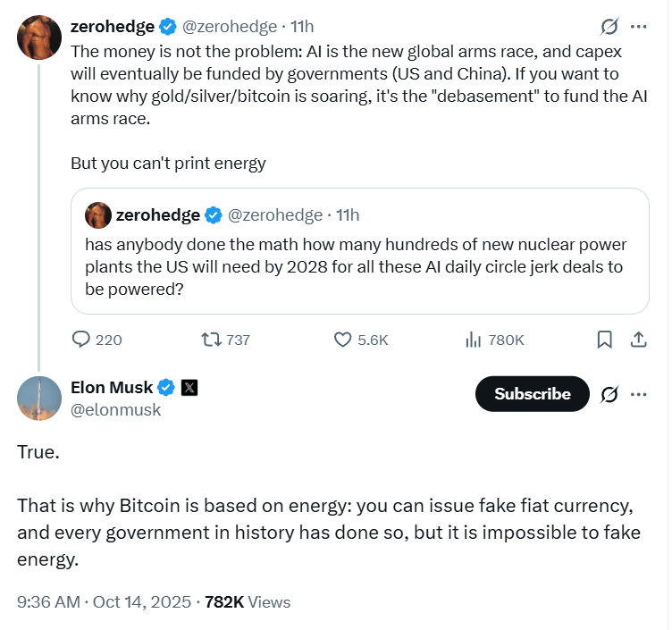
Task: Click the X affiliation badge next to Elon Musk
Action: pos(189,388)
